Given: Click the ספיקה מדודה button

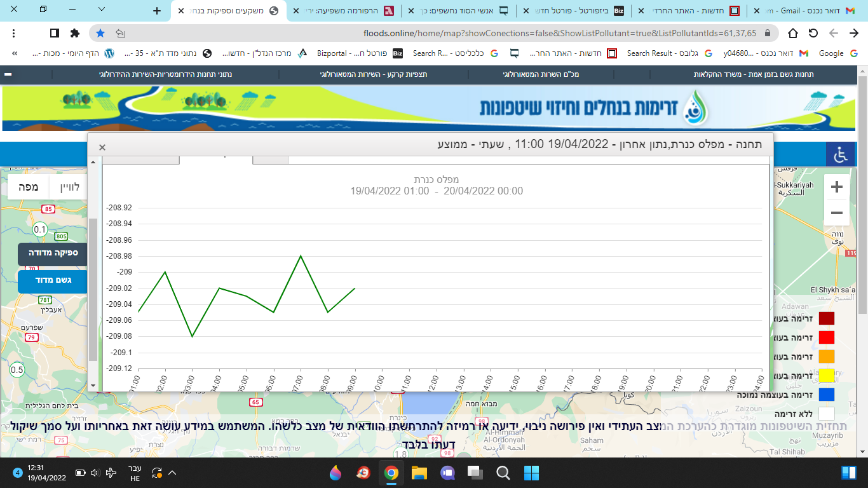Looking at the screenshot, I should (x=52, y=253).
